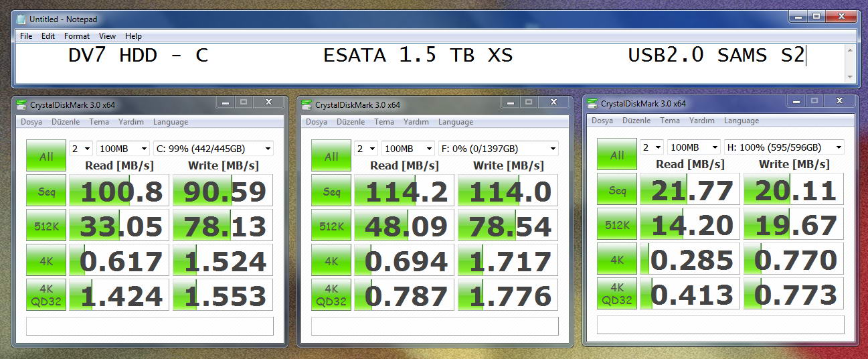
Task: Run the 4K QD32 test in the C: drive window
Action: click(x=46, y=295)
